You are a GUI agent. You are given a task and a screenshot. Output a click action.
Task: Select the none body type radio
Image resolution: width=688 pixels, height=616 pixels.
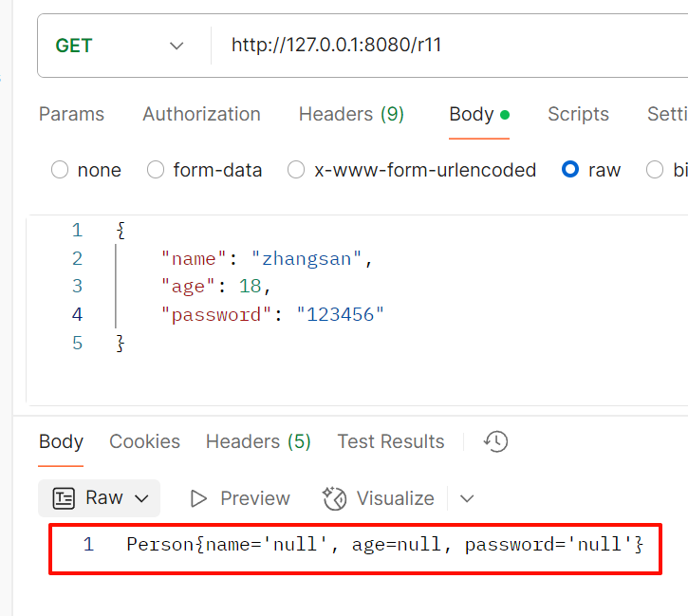(x=60, y=170)
